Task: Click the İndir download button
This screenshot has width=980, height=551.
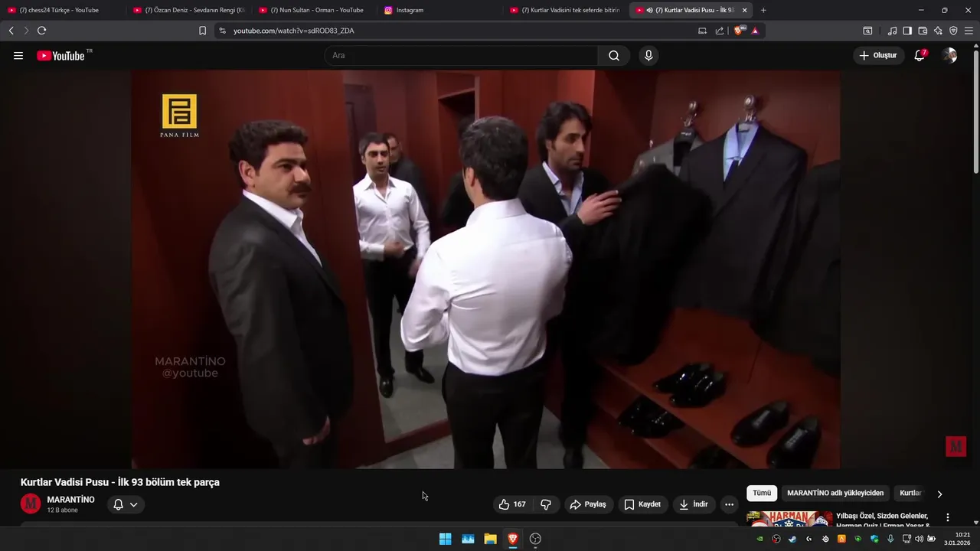Action: point(694,504)
